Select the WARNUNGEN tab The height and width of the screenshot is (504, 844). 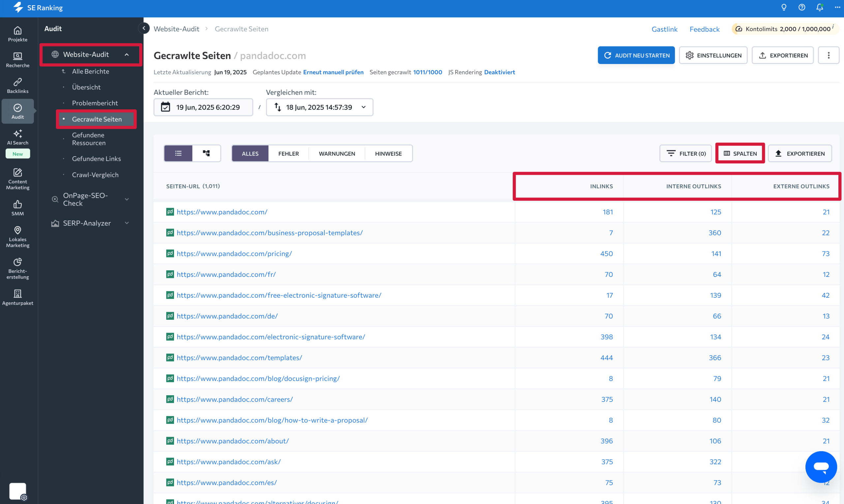pyautogui.click(x=337, y=154)
